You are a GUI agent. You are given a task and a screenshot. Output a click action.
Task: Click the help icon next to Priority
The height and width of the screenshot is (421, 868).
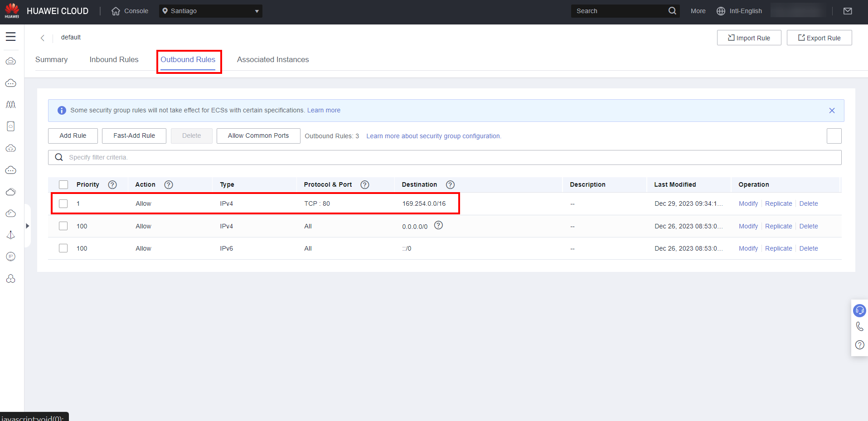pyautogui.click(x=112, y=184)
